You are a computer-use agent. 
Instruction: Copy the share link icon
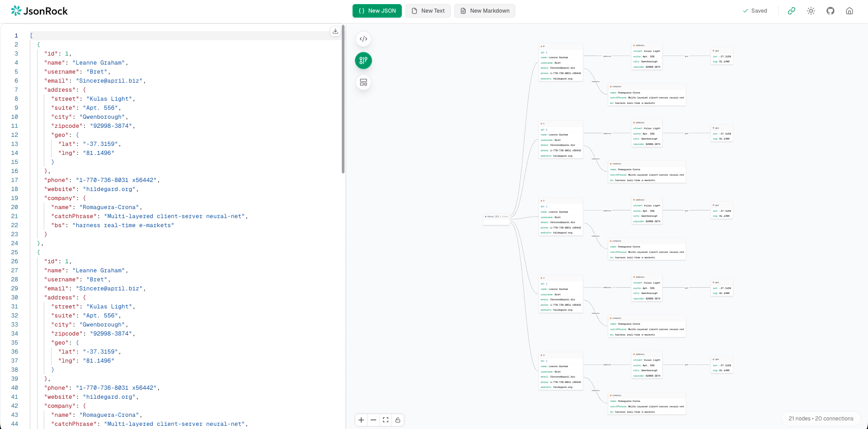(x=792, y=11)
